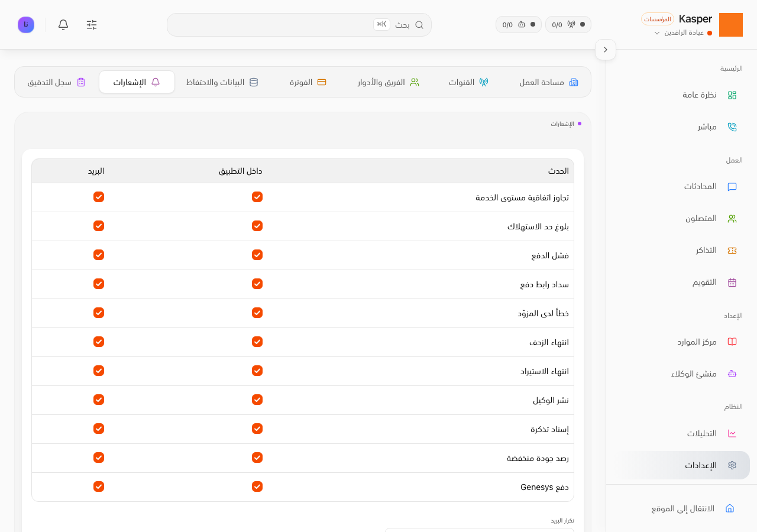
Task: Click the orange Kasper logo
Action: point(731,25)
